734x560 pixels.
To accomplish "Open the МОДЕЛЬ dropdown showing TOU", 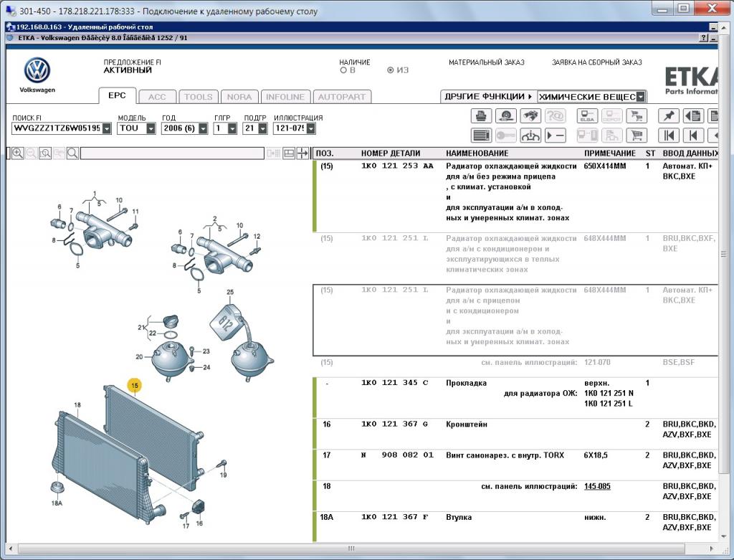I will [x=151, y=128].
